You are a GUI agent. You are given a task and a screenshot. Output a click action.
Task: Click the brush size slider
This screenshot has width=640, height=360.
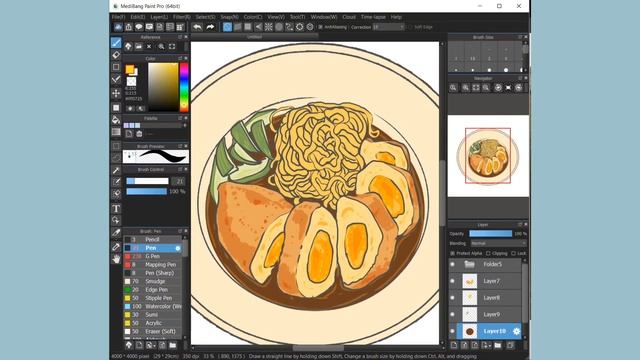coord(147,181)
